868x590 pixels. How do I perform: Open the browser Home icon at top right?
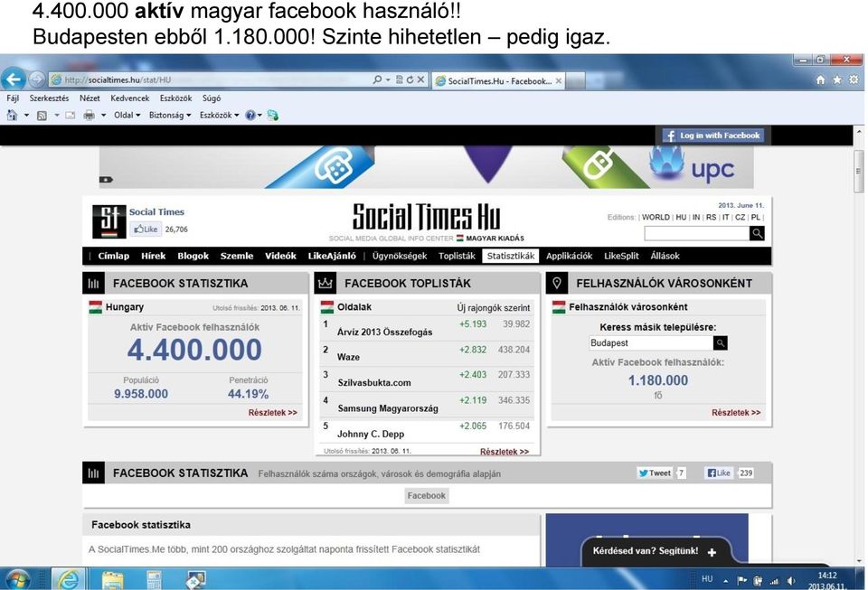pyautogui.click(x=820, y=80)
